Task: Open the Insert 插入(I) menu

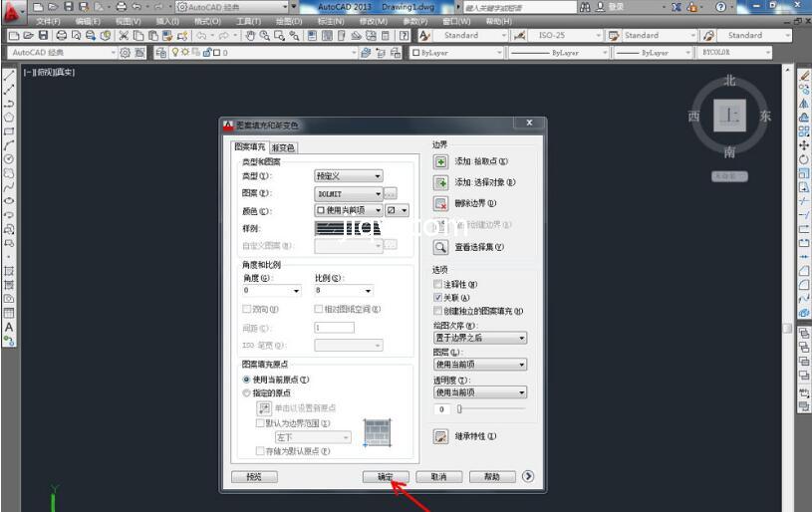Action: click(x=167, y=21)
